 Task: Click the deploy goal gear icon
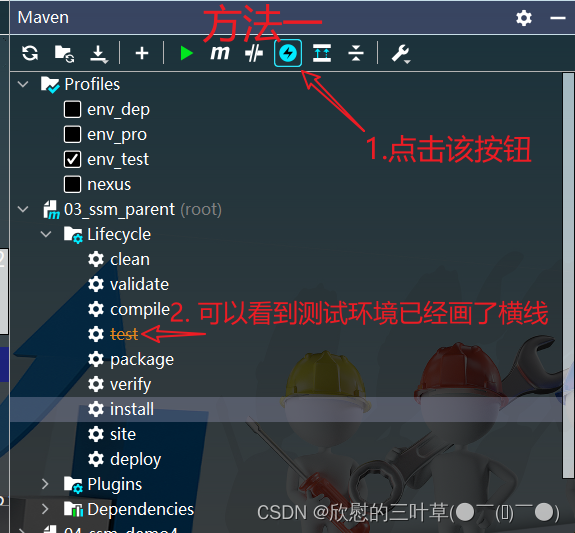96,459
